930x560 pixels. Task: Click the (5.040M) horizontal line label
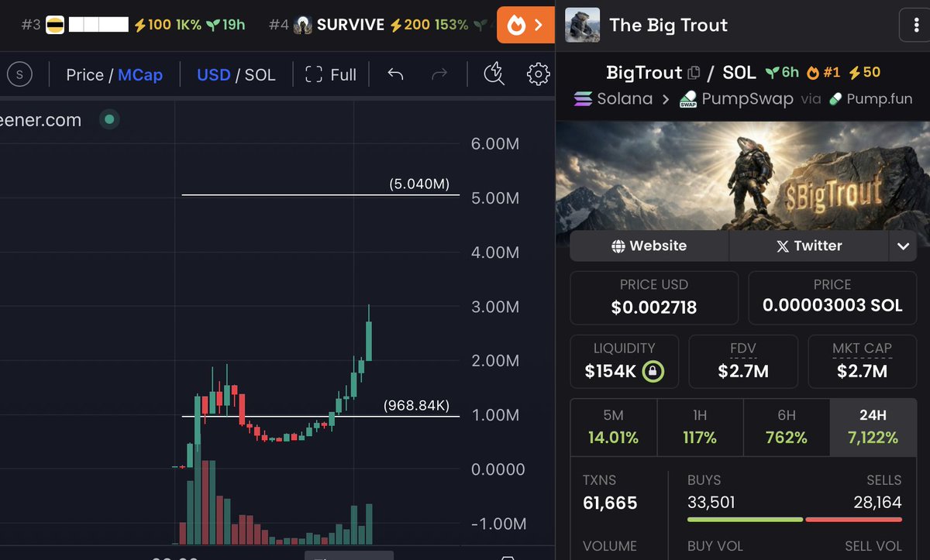pyautogui.click(x=419, y=184)
